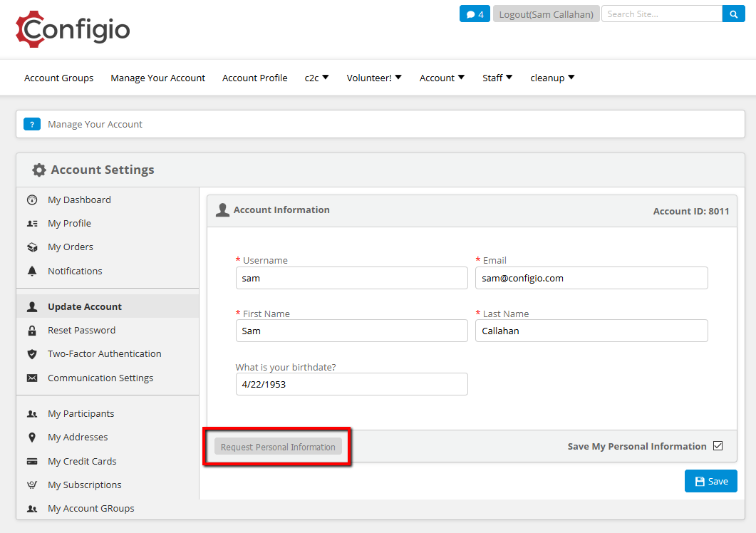Screen dimensions: 756x533
Task: Click the Request Personal Information button
Action: (278, 447)
